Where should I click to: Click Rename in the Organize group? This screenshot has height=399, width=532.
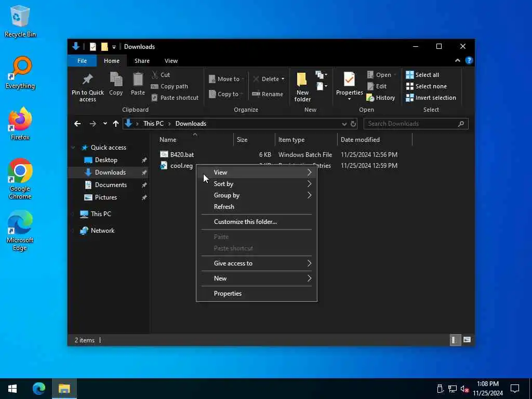point(268,94)
